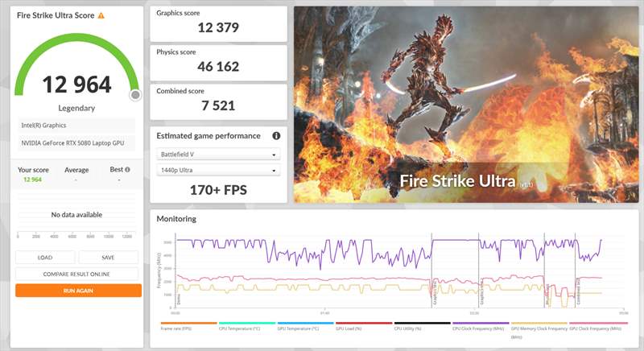This screenshot has height=351, width=644.
Task: Open the 1440p Ultra resolution dropdown
Action: [217, 171]
